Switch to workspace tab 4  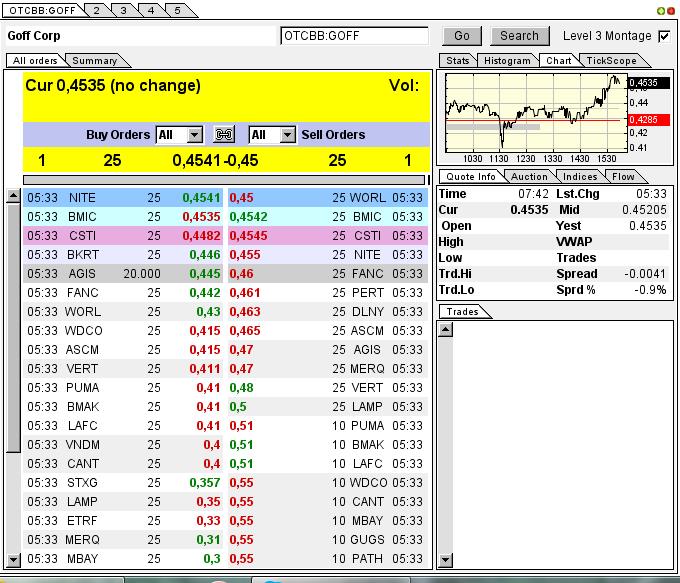click(x=150, y=10)
